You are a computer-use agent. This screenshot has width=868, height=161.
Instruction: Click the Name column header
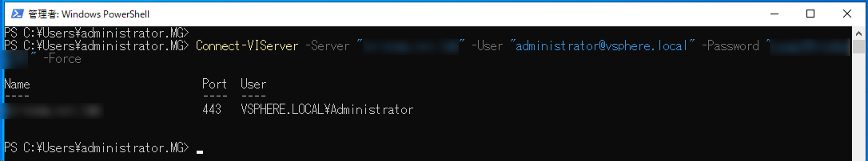pos(17,84)
